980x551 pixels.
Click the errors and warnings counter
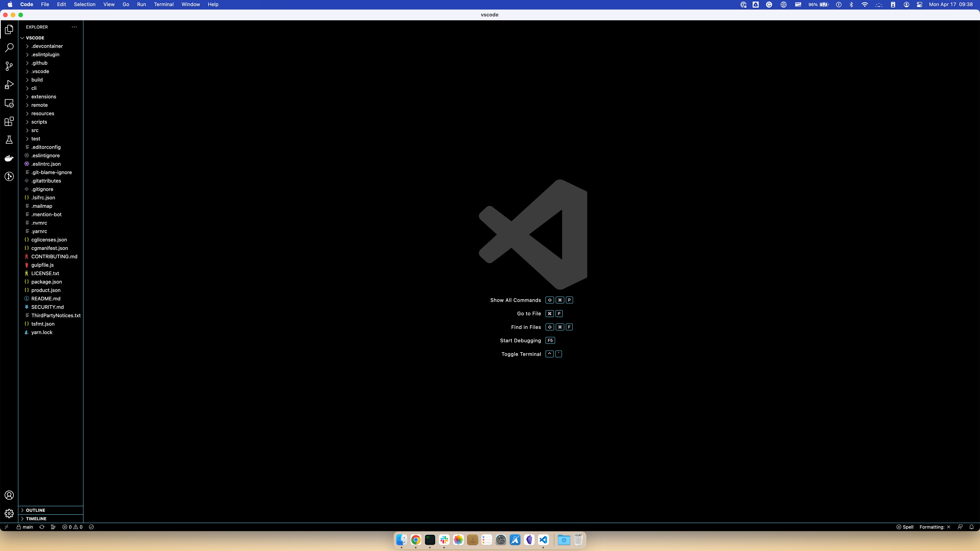(72, 527)
